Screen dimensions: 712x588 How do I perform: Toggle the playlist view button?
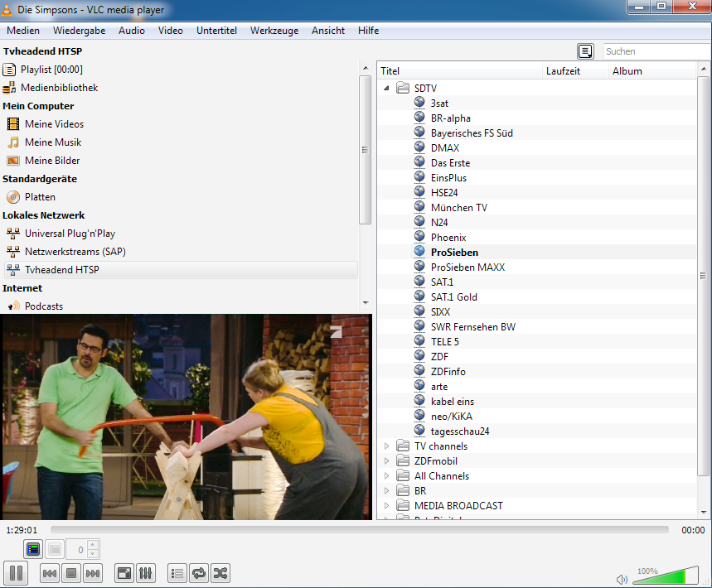177,573
